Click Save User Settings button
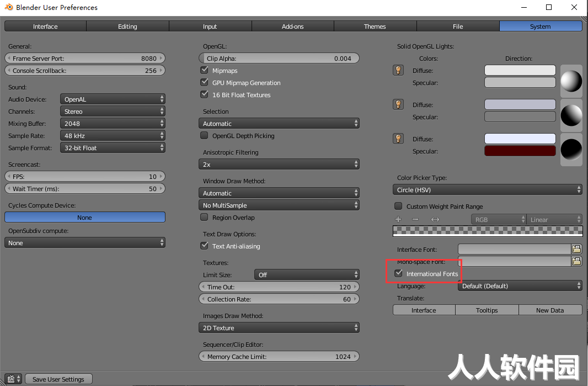The width and height of the screenshot is (588, 386). pos(58,379)
